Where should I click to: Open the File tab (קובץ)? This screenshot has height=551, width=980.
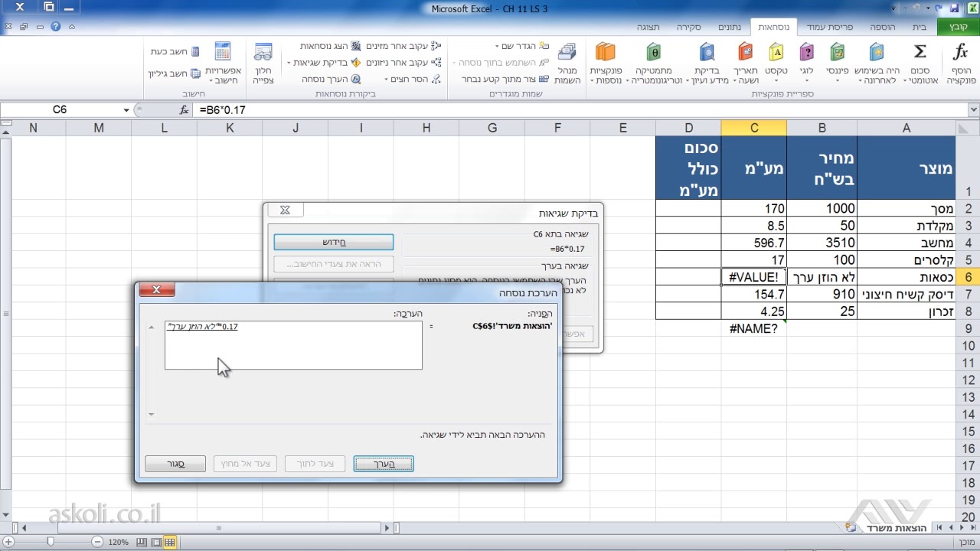point(959,27)
